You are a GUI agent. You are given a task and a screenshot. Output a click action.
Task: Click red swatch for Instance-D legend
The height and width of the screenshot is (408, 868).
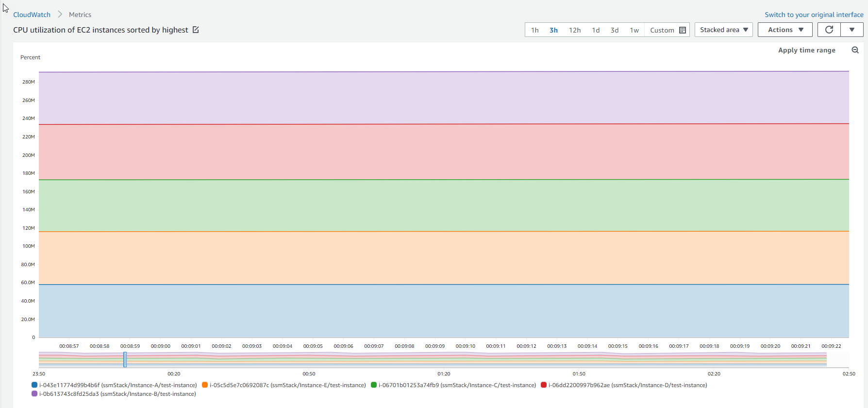[x=544, y=385]
